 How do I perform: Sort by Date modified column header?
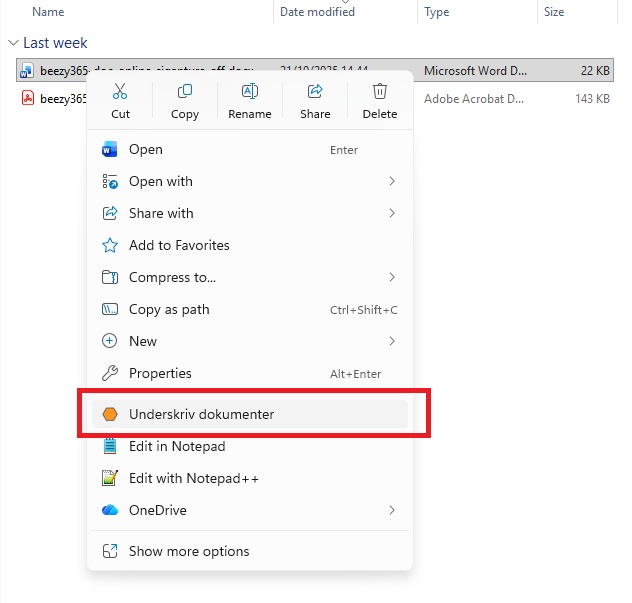click(x=317, y=12)
